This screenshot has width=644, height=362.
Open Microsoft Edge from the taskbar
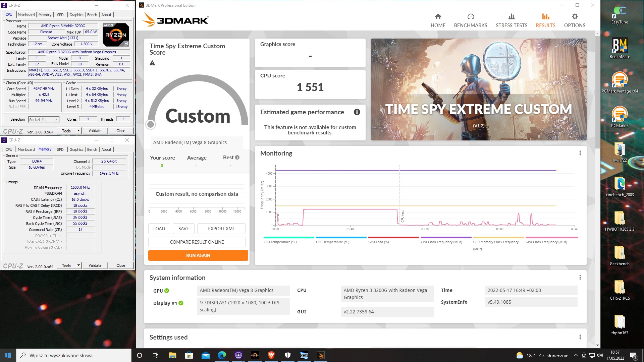coord(222,355)
